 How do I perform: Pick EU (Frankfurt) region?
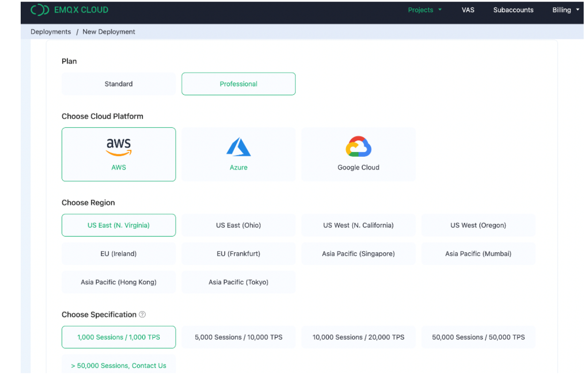click(238, 253)
